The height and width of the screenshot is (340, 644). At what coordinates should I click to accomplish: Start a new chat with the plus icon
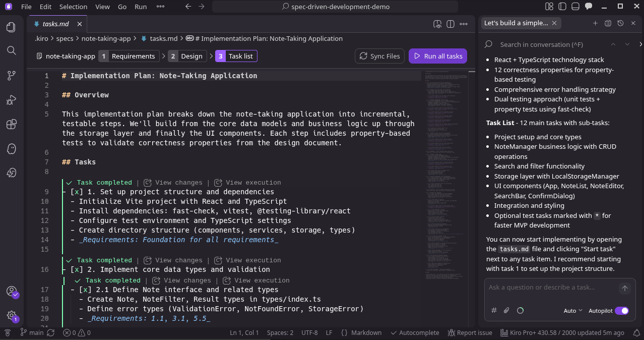(x=595, y=23)
